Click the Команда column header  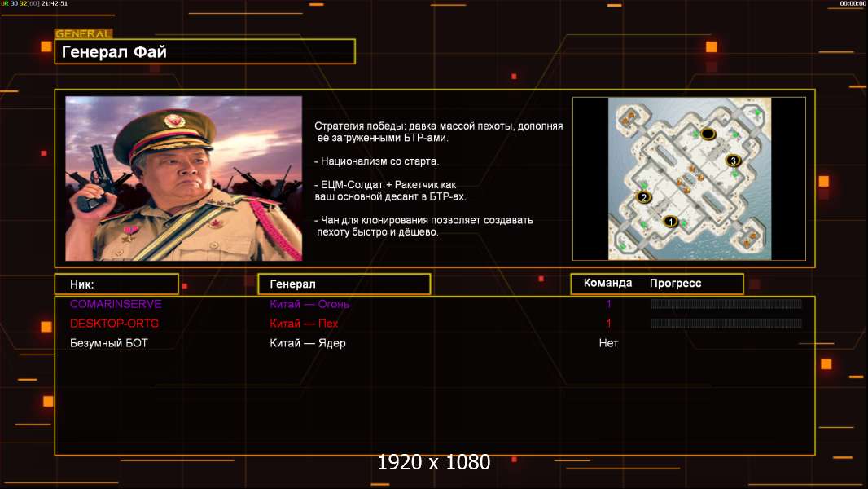pyautogui.click(x=607, y=283)
